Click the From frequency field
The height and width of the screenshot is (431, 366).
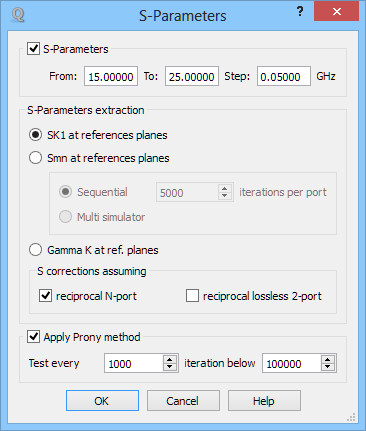(x=111, y=76)
